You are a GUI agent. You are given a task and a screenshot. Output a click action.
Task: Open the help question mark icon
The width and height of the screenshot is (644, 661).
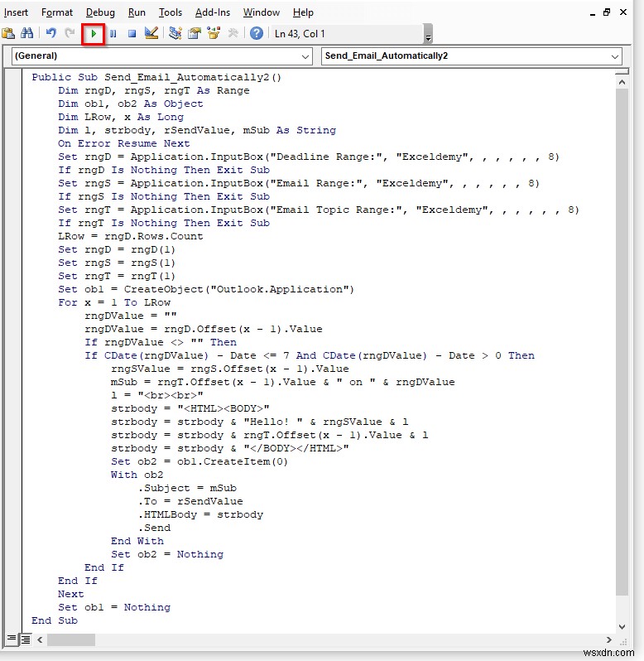[x=257, y=33]
